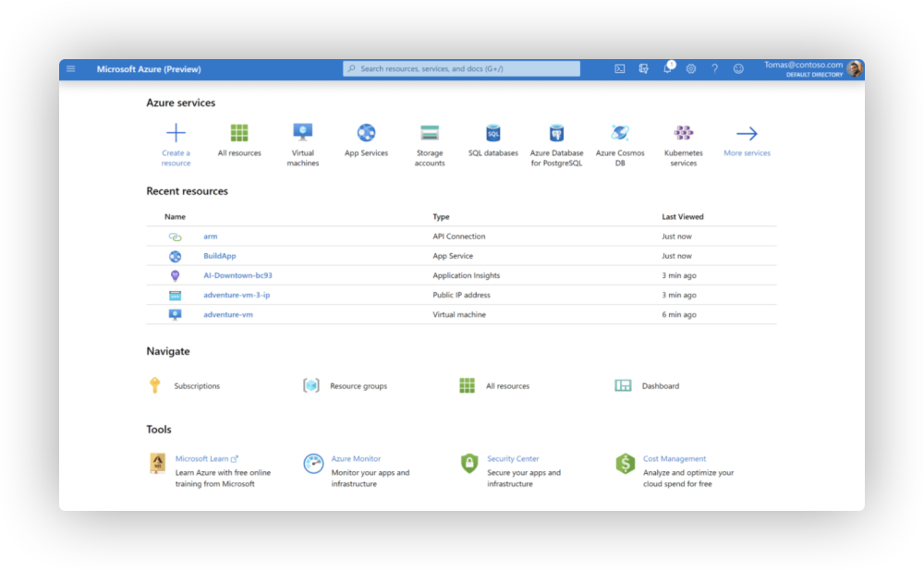Open the arm resource link
Screen dimensions: 924x570
pyautogui.click(x=211, y=236)
